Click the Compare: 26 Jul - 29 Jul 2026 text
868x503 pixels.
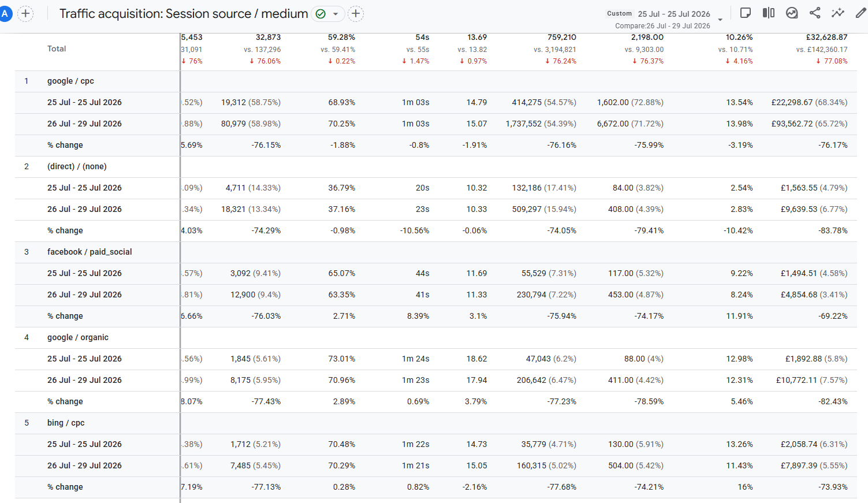click(662, 26)
